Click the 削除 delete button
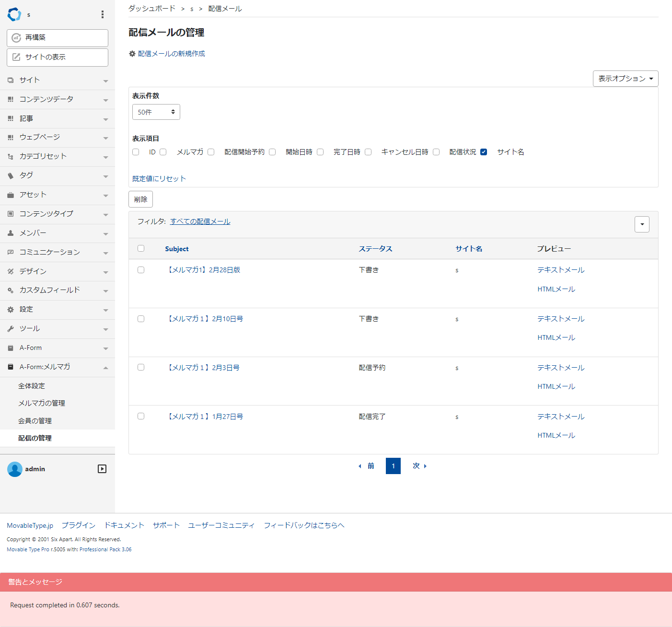 tap(140, 199)
